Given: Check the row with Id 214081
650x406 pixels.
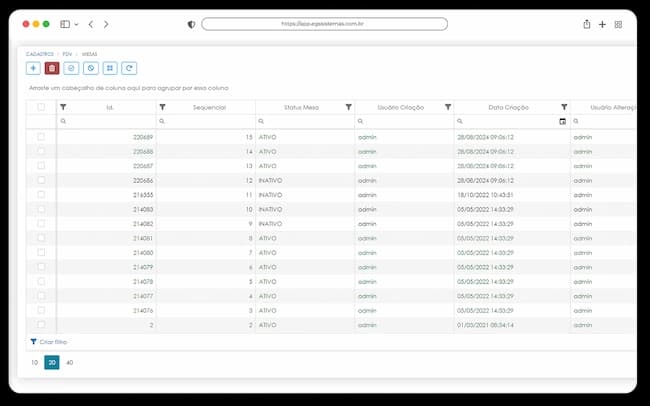Looking at the screenshot, I should [41, 238].
